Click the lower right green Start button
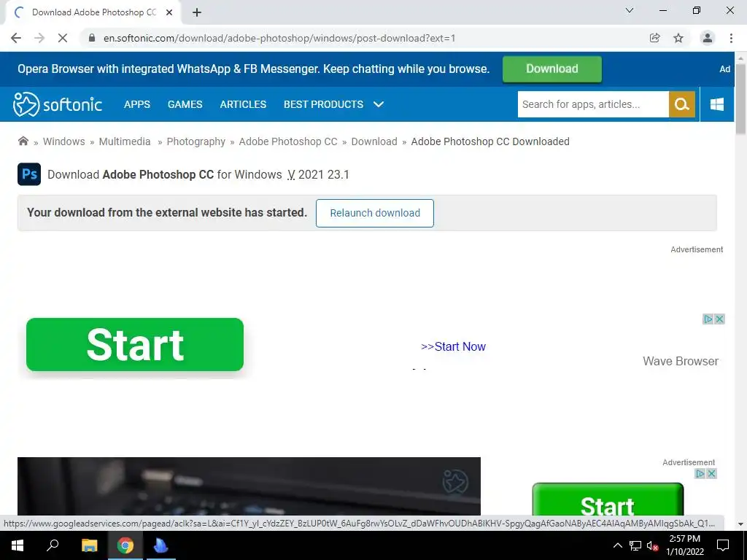The height and width of the screenshot is (560, 747). (608, 500)
